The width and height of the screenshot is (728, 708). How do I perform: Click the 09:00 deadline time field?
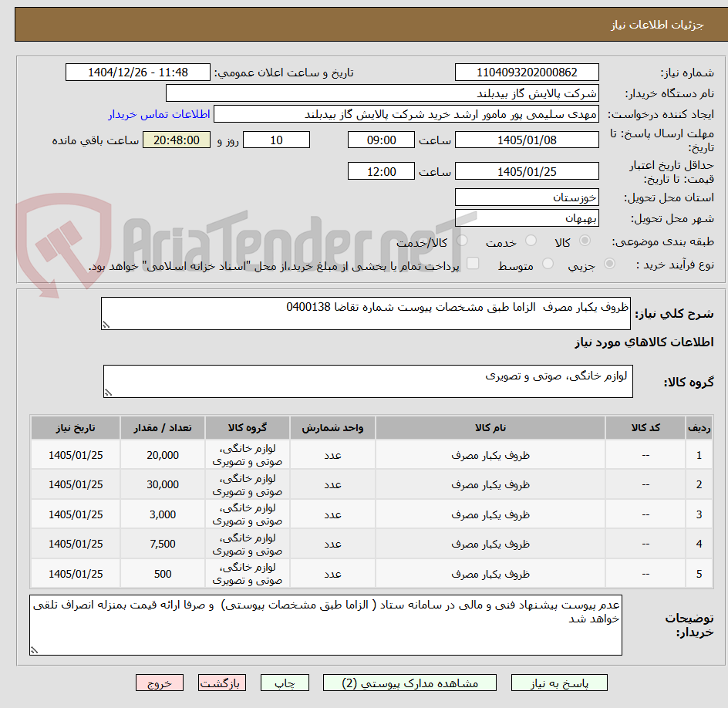(381, 140)
